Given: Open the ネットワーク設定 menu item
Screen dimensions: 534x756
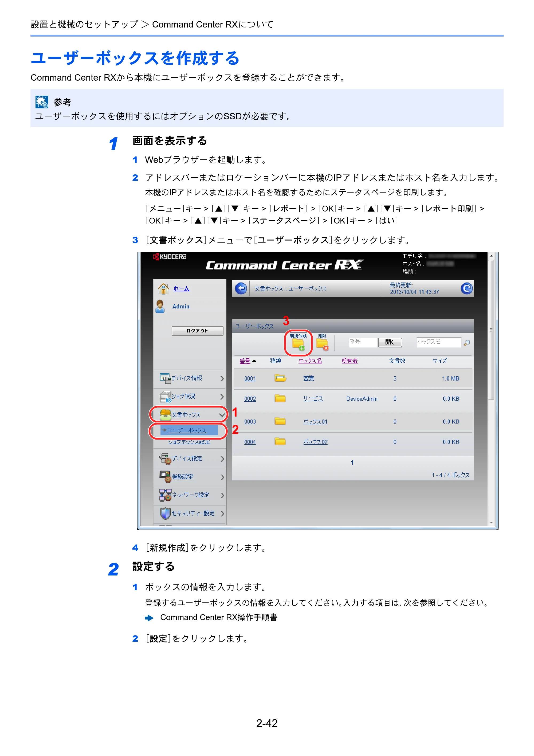Looking at the screenshot, I should (x=190, y=495).
